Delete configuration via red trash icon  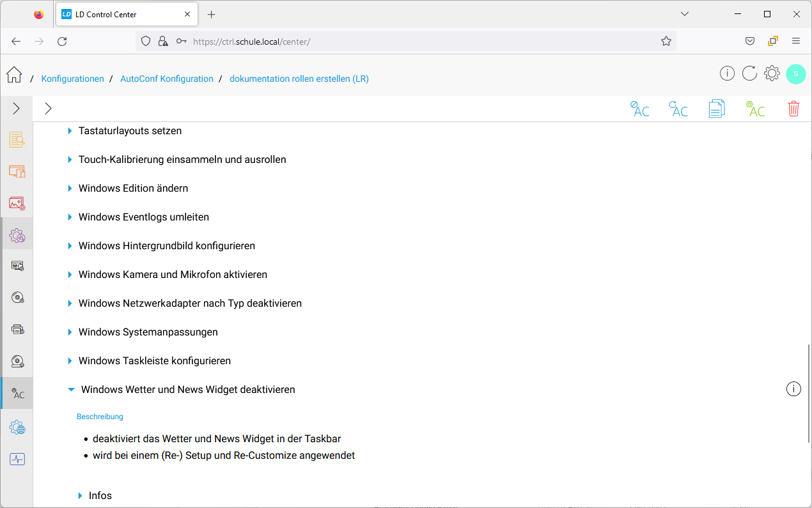coord(793,109)
